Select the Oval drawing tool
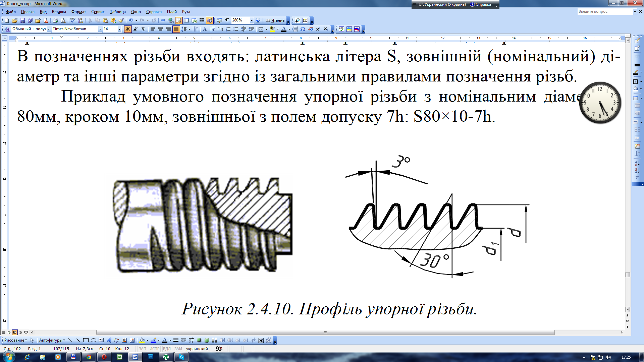 pos(94,340)
